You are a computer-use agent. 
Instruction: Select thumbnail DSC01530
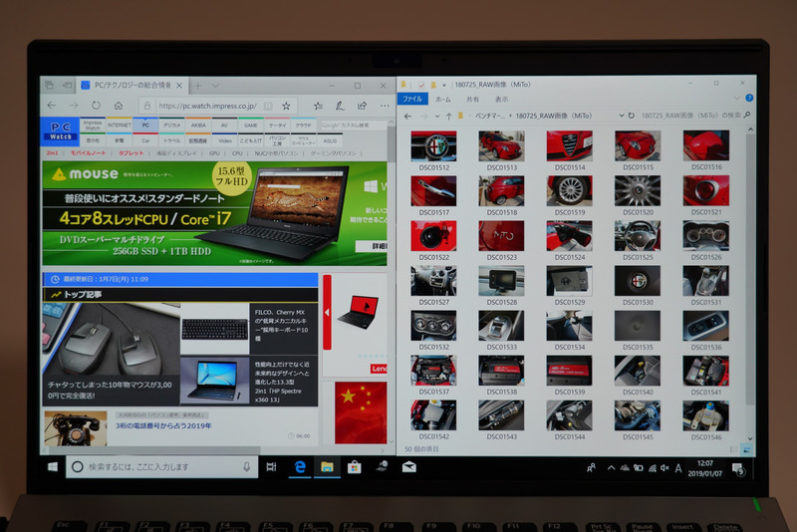[638, 286]
